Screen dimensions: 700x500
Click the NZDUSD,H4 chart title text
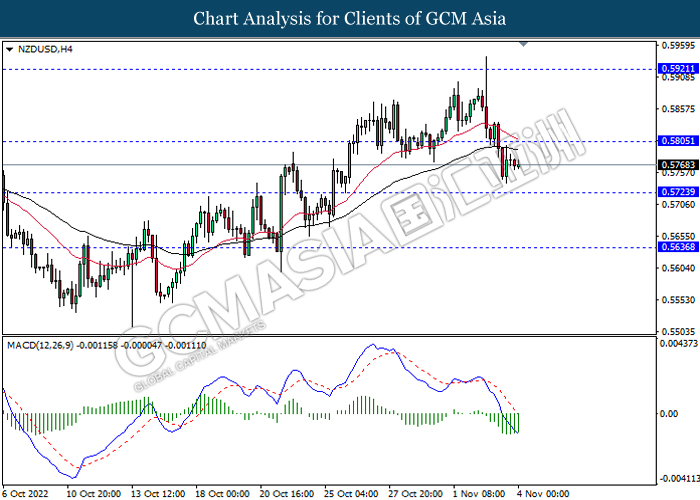[x=45, y=50]
